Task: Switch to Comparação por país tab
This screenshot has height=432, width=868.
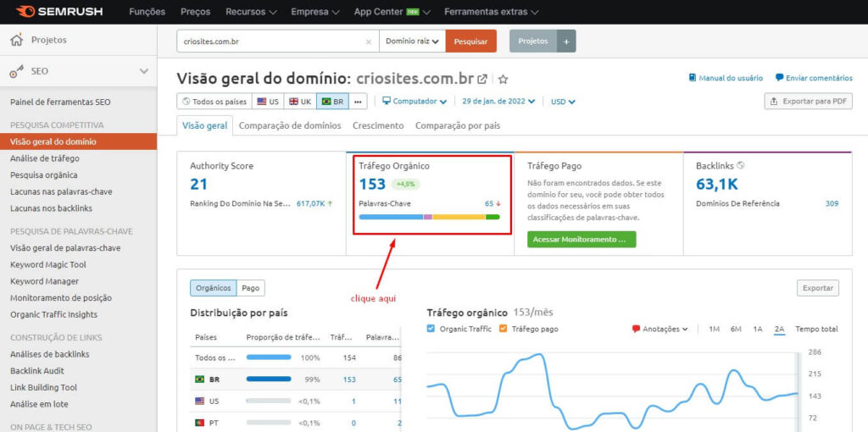Action: [458, 125]
